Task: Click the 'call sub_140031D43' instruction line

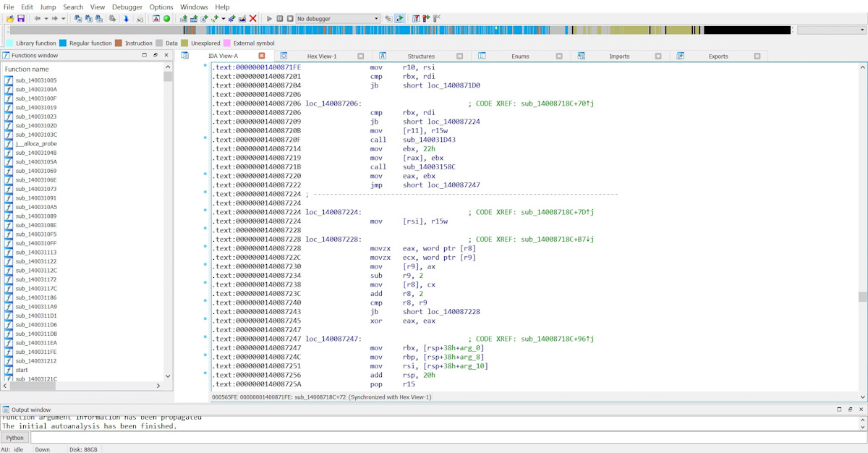Action: pos(414,140)
